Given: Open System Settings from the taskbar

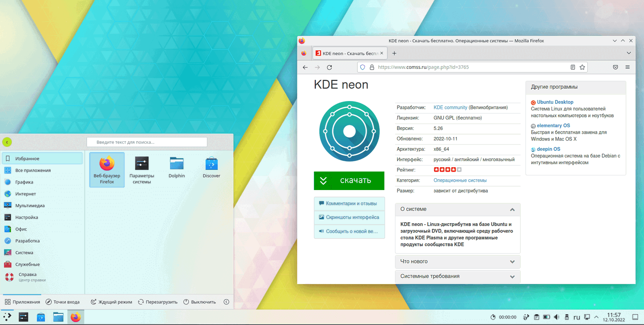Looking at the screenshot, I should pos(24,317).
